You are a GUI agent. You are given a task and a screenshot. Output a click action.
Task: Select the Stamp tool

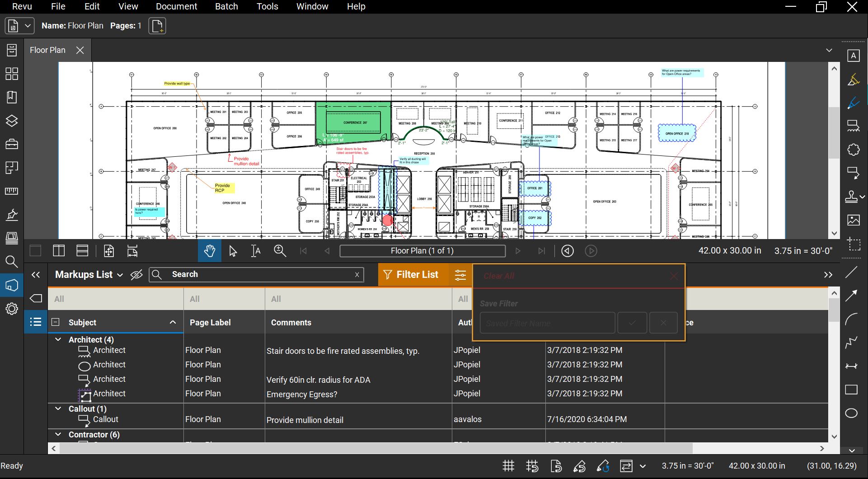coord(852,197)
